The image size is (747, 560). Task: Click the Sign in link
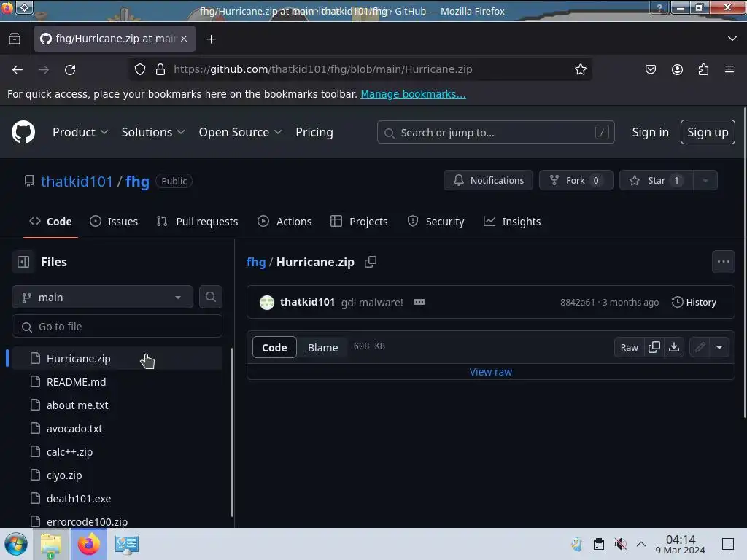[x=650, y=132]
